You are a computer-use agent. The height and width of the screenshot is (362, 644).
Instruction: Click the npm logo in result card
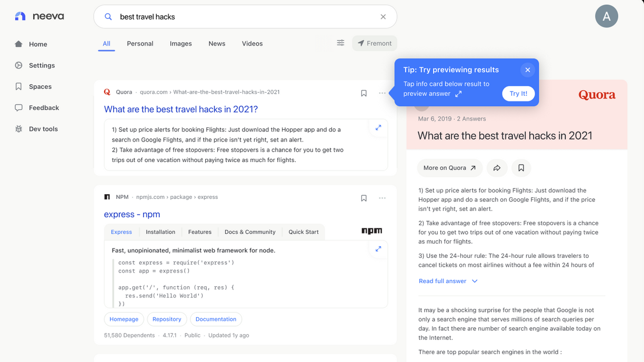pyautogui.click(x=372, y=231)
